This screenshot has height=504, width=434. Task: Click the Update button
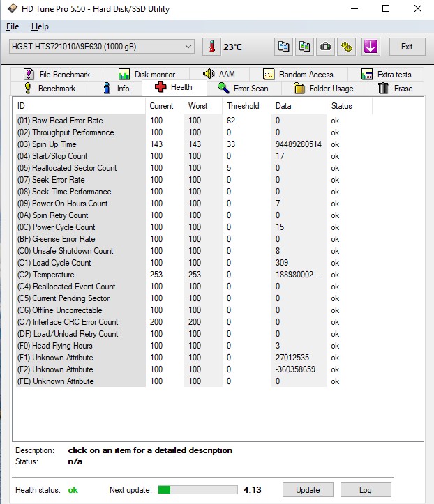click(308, 490)
